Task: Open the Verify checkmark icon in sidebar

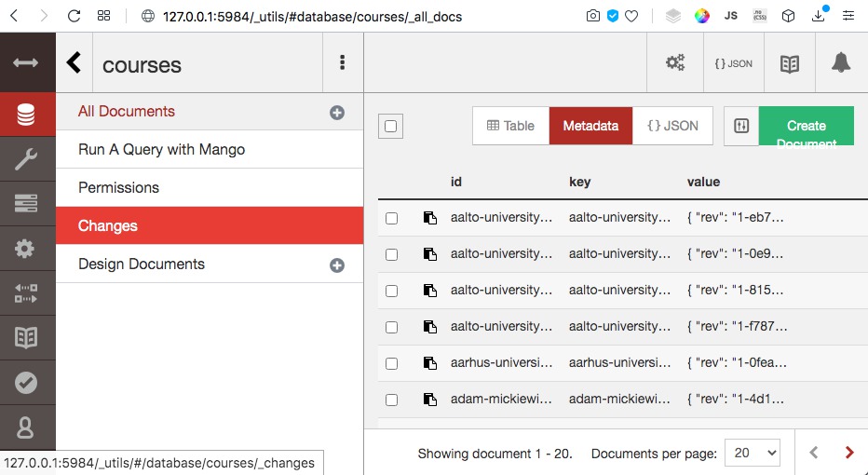Action: (x=26, y=383)
